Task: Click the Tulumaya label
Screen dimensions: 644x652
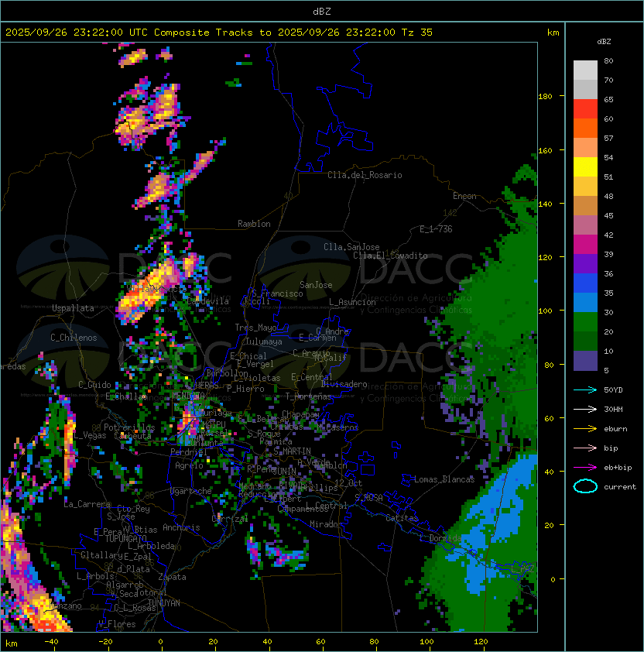Action: click(x=264, y=341)
